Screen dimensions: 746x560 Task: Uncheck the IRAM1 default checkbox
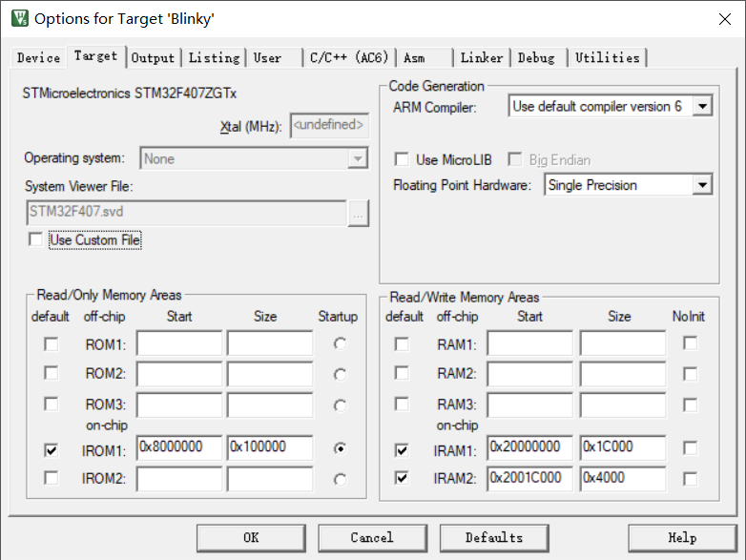pyautogui.click(x=402, y=449)
